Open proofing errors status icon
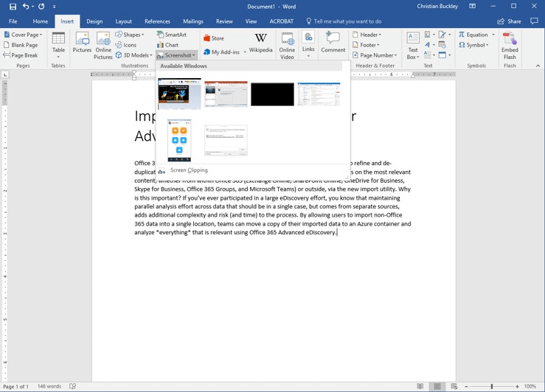The height and width of the screenshot is (392, 545). coord(73,386)
